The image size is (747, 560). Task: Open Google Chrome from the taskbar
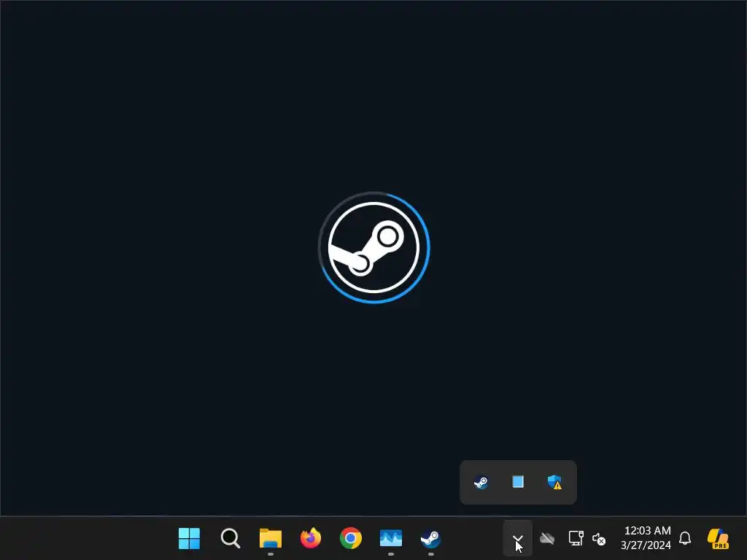(x=351, y=539)
